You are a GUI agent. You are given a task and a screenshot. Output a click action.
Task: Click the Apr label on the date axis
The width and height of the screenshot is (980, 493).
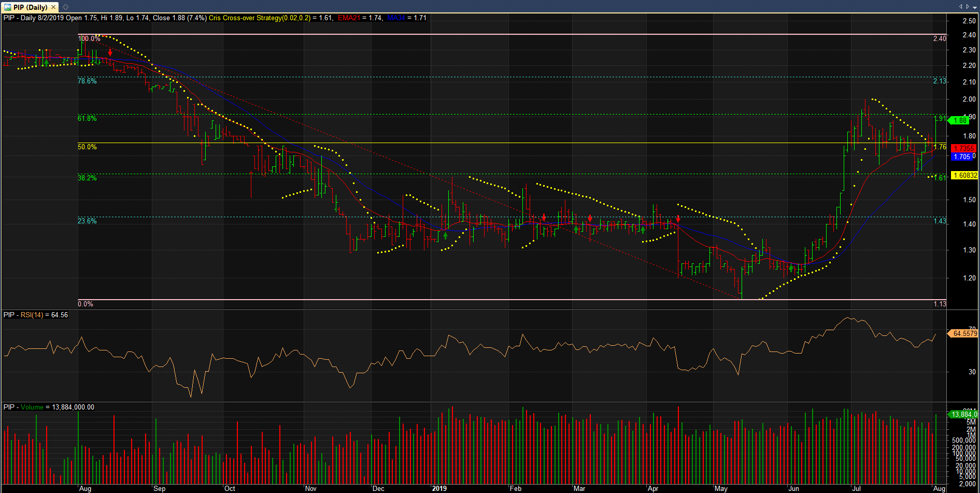pyautogui.click(x=653, y=488)
